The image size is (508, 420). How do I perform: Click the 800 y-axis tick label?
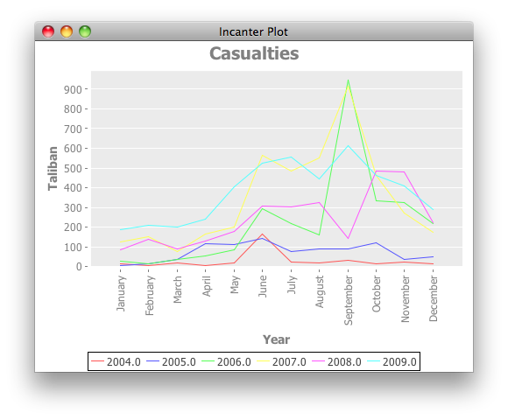[73, 109]
